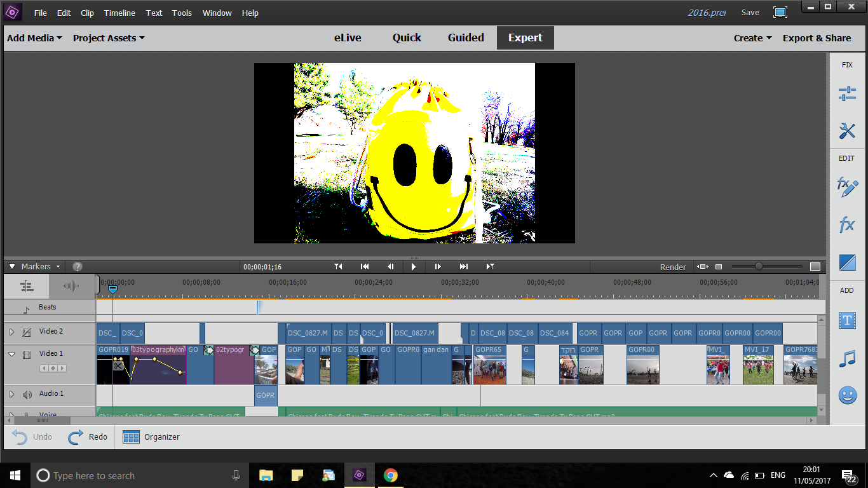This screenshot has width=868, height=488.
Task: Switch to the Guided tab
Action: point(466,37)
